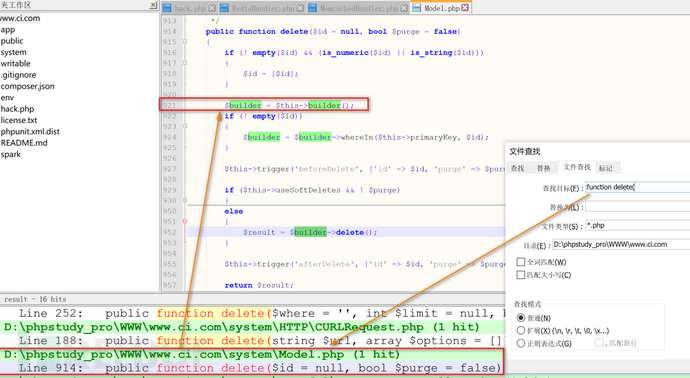Select README.md in the workspace tree
Viewport: 690px width, 378px height.
(x=24, y=143)
